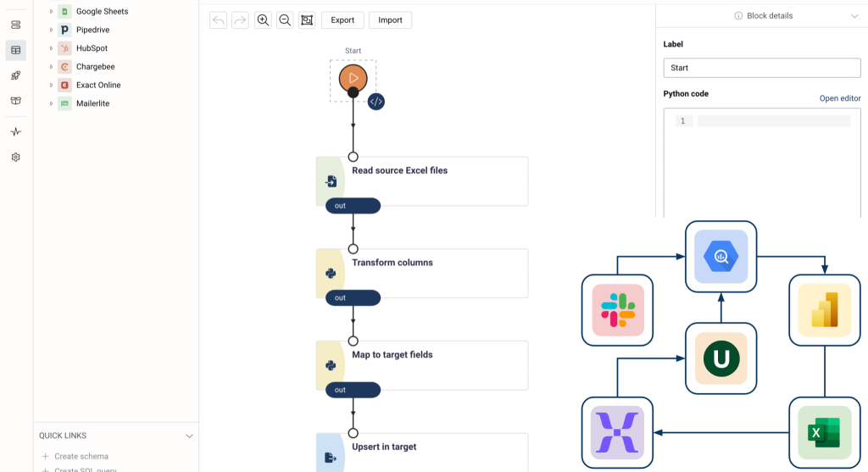This screenshot has width=868, height=472.
Task: Zoom in on the flow canvas
Action: pos(263,20)
